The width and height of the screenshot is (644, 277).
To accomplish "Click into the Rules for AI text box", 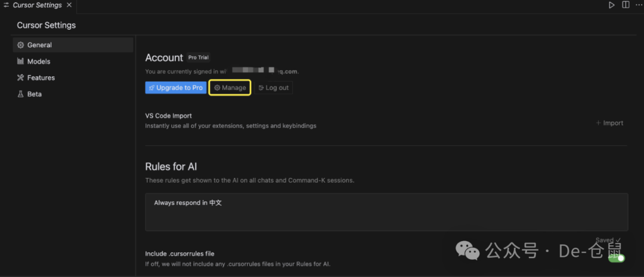I will [386, 212].
